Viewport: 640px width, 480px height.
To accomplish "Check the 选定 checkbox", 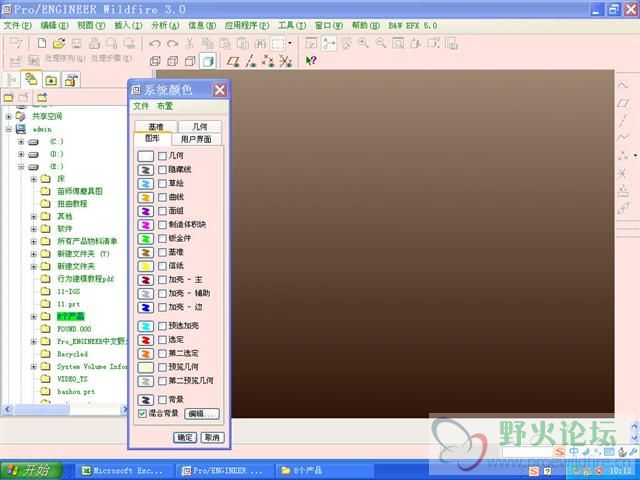I will point(162,339).
